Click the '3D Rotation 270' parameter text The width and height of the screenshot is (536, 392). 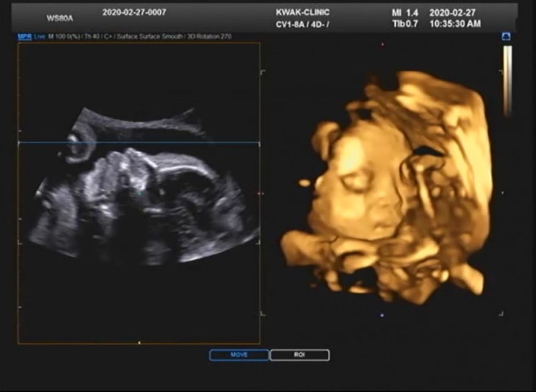click(x=209, y=36)
